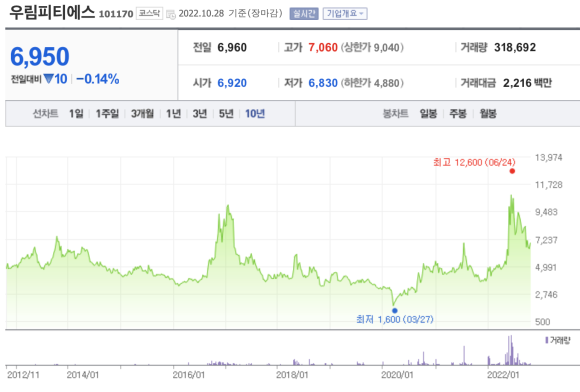Click the calendar icon next to the date
The width and height of the screenshot is (580, 392).
pos(171,14)
